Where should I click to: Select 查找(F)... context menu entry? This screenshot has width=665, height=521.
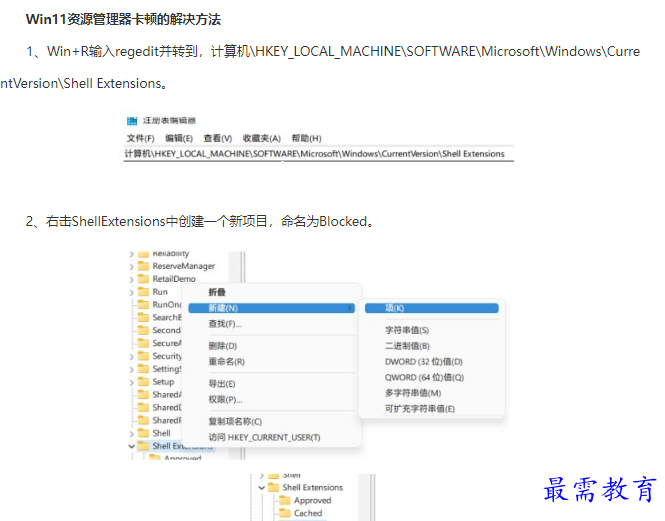[x=225, y=324]
